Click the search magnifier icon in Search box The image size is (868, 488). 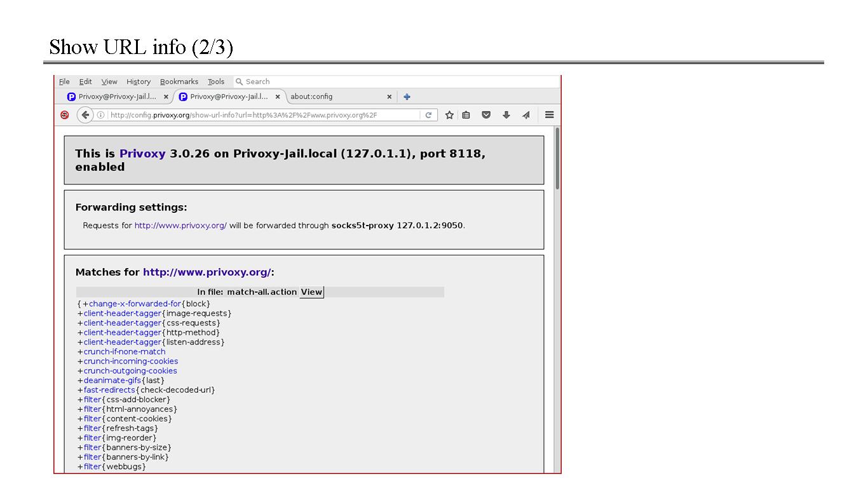pos(240,81)
